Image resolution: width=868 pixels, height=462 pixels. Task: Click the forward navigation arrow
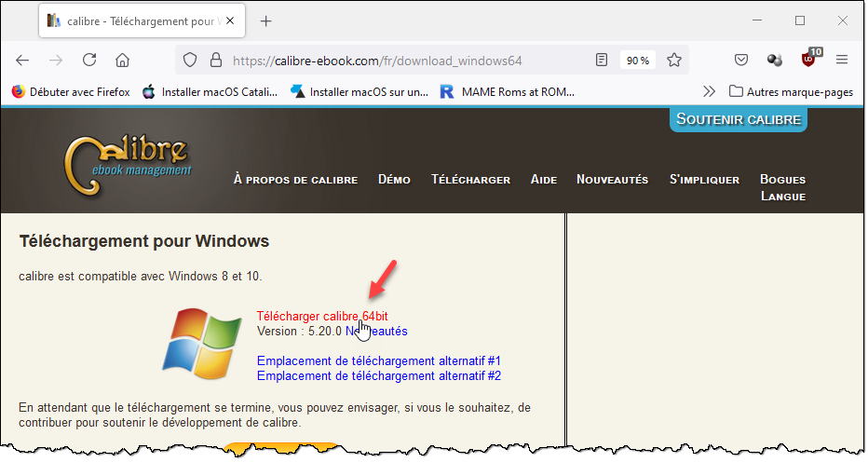[55, 61]
